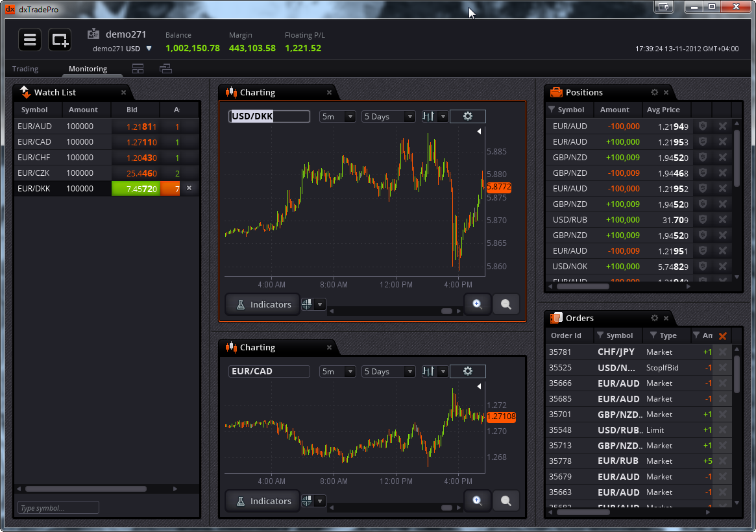Close the Watch List panel
The height and width of the screenshot is (532, 756).
click(x=123, y=93)
